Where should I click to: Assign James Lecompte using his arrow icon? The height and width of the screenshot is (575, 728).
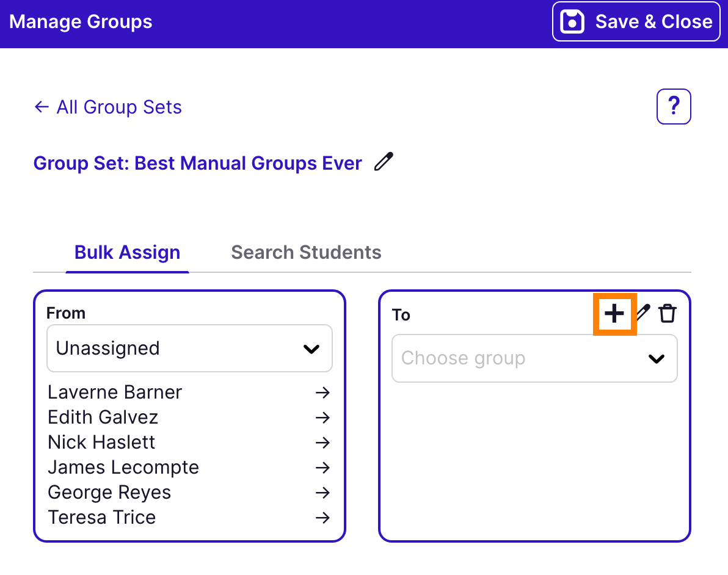pos(322,468)
